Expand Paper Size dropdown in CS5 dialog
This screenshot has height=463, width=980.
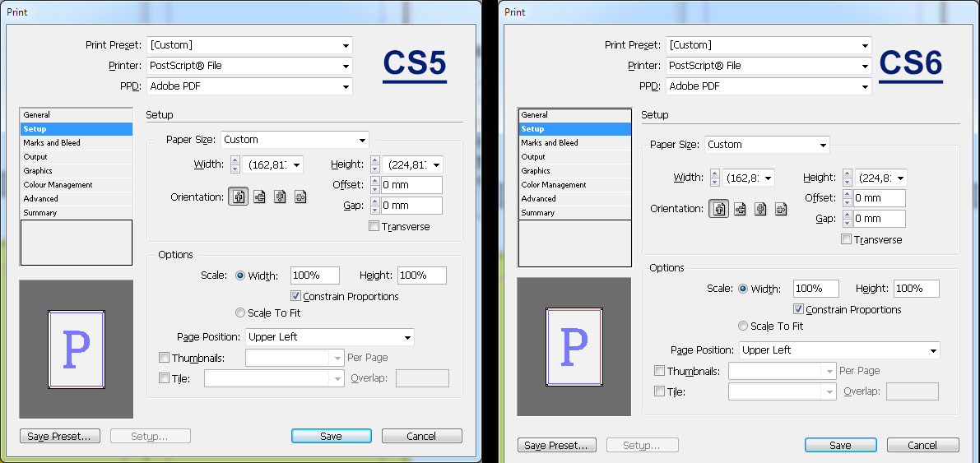(x=295, y=139)
